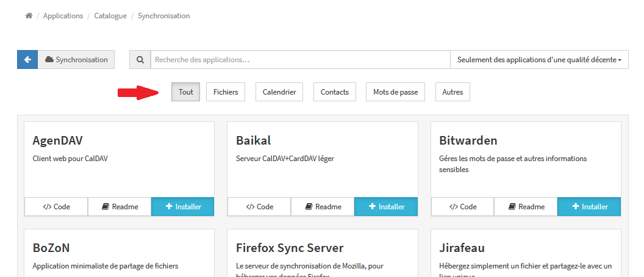
Task: Click the home icon in breadcrumb
Action: pyautogui.click(x=29, y=16)
